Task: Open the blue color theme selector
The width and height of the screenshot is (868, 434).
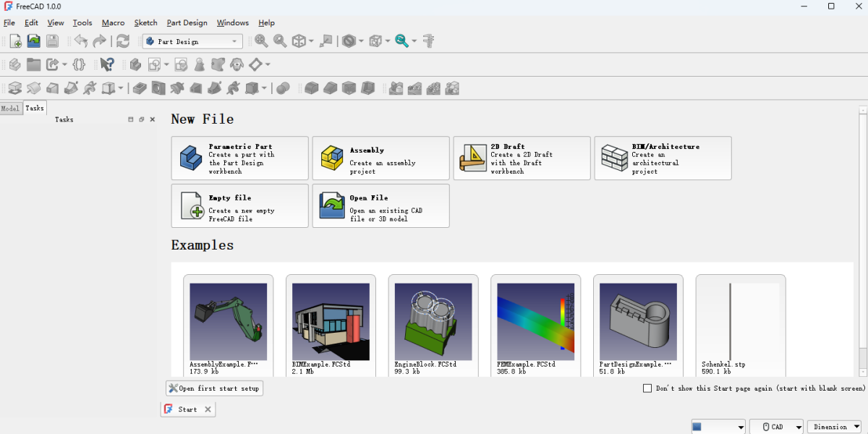Action: 718,427
